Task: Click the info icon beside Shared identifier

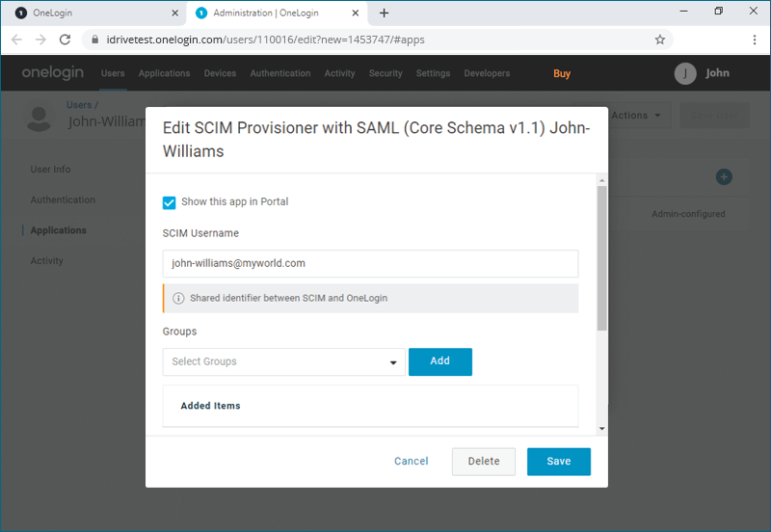Action: click(178, 299)
